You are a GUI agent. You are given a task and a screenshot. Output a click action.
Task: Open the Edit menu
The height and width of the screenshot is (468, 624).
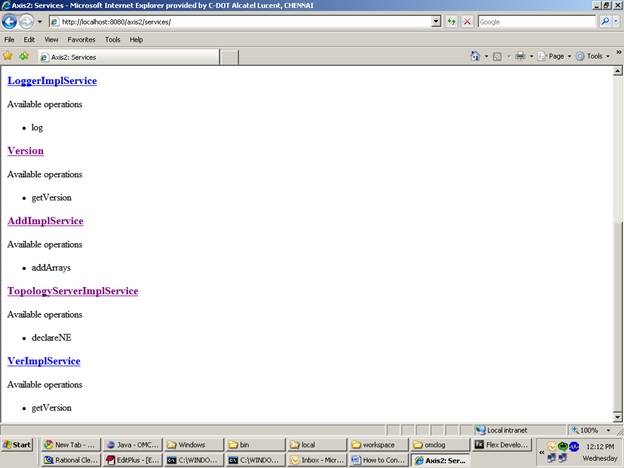(x=29, y=39)
